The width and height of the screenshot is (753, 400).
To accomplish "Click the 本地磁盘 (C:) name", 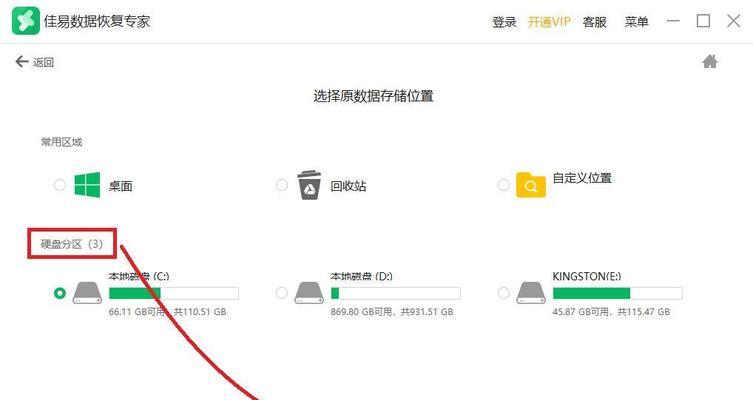I will coord(139,276).
